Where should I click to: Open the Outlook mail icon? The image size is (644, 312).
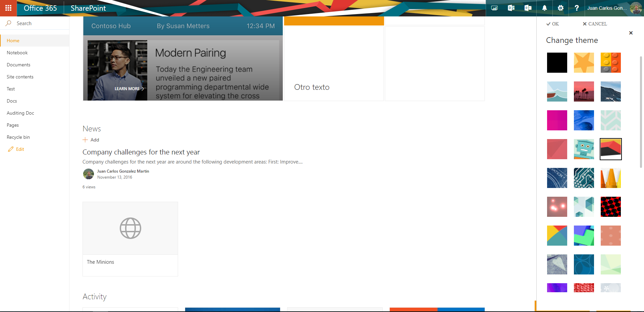[x=528, y=8]
